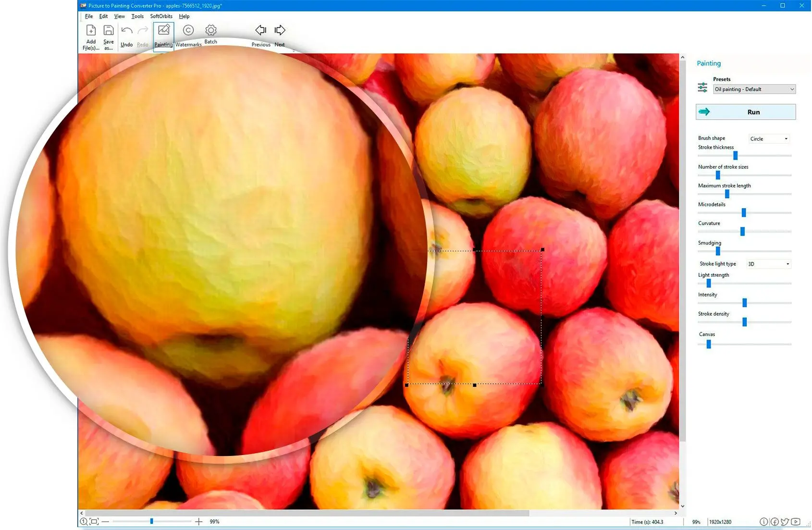
Task: Close the Picture to Painting Converter window
Action: pyautogui.click(x=801, y=6)
